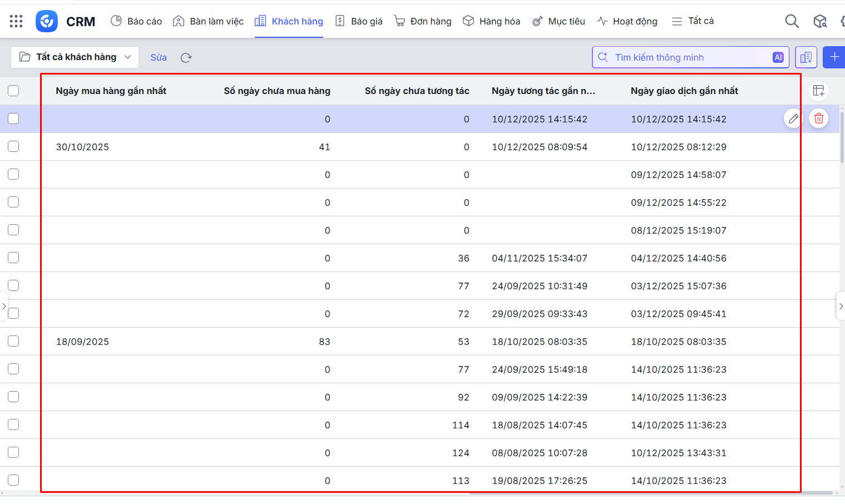Sort by "Số ngày chưa mua hàng" column header
845x504 pixels.
[276, 91]
